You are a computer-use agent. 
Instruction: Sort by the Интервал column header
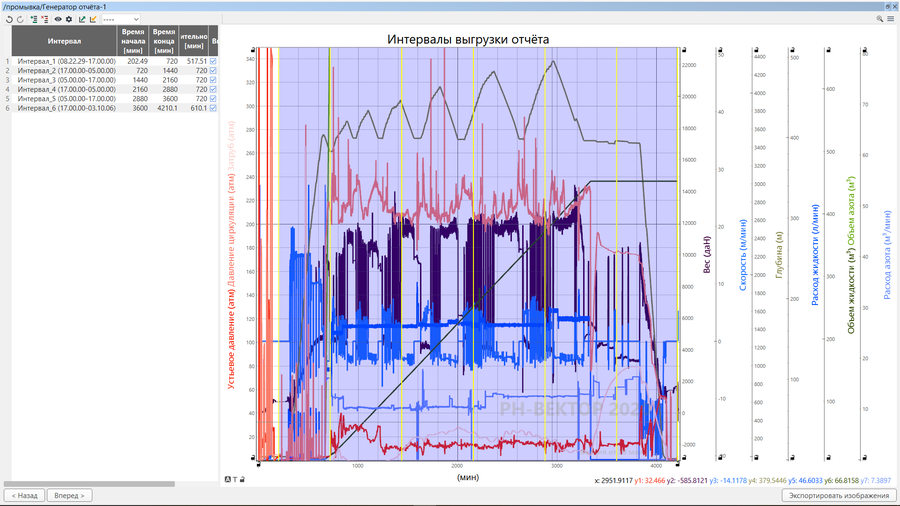[65, 41]
